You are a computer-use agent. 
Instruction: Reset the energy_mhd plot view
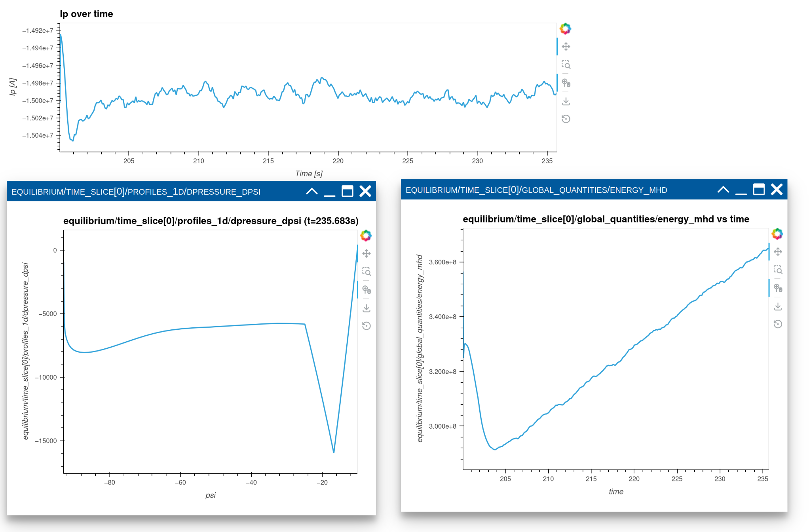coord(778,324)
